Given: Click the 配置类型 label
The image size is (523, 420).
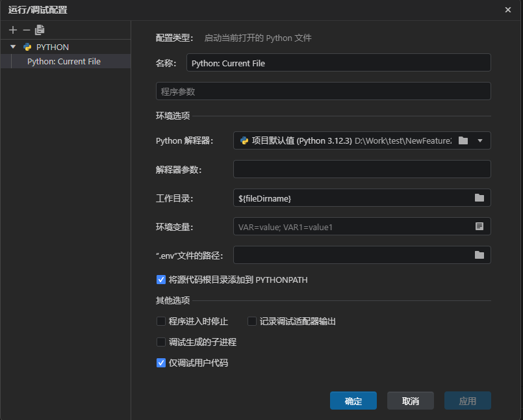Looking at the screenshot, I should pyautogui.click(x=175, y=38).
